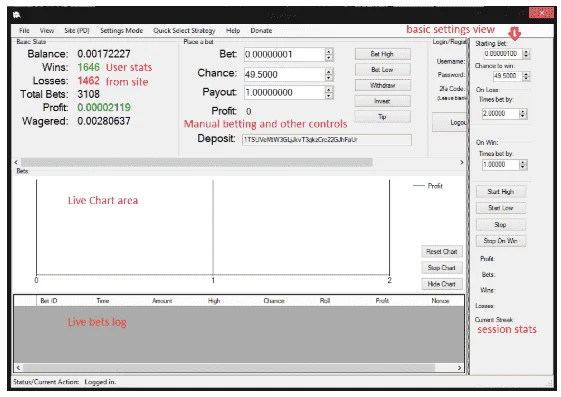Open the View menu
Image resolution: width=561 pixels, height=397 pixels.
[x=47, y=31]
